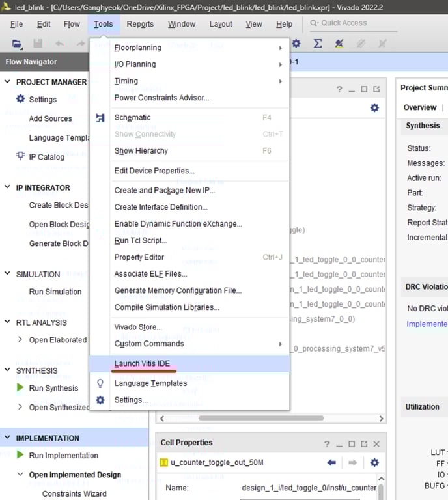The width and height of the screenshot is (448, 500).
Task: Click the netlist scroll left arrow
Action: 162,419
